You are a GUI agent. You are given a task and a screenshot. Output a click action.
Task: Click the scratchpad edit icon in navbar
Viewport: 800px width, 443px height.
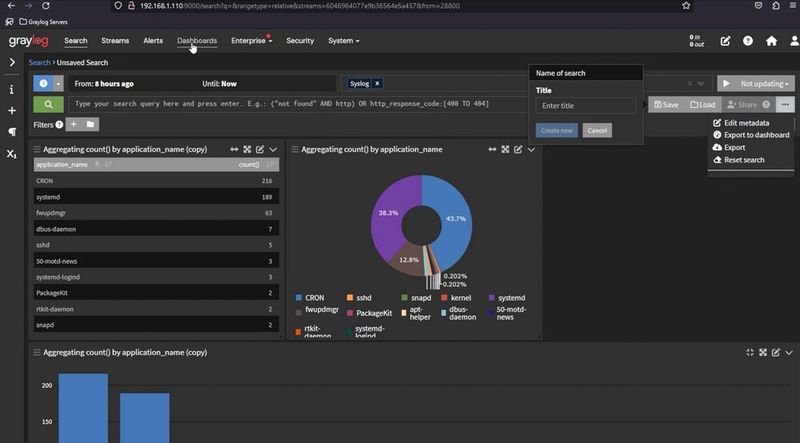pyautogui.click(x=725, y=41)
